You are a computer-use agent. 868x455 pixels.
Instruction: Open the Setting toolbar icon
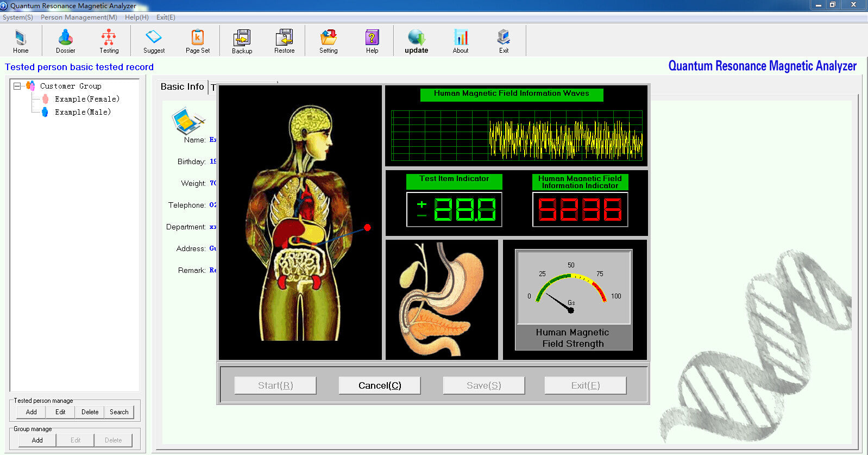pyautogui.click(x=328, y=41)
